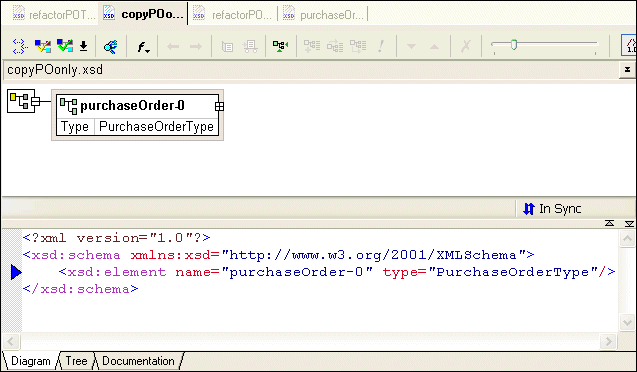Click the green tree diagram toolbar icon
This screenshot has width=637, height=372.
coord(280,46)
